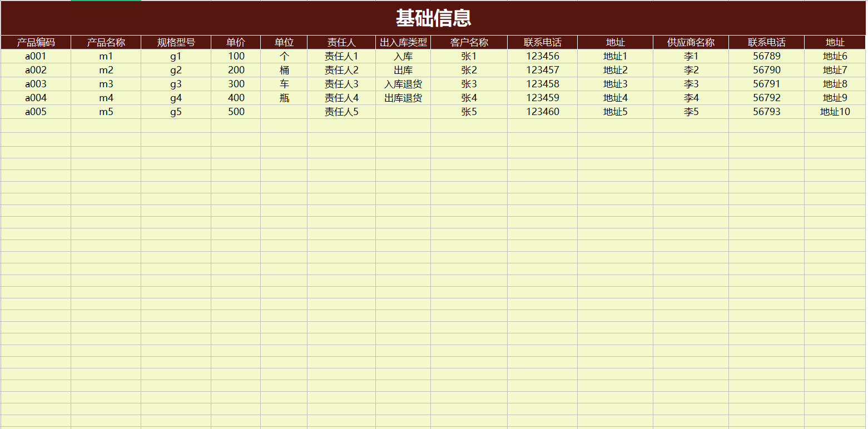868x429 pixels.
Task: Select the 客户名称 column header
Action: coord(469,42)
